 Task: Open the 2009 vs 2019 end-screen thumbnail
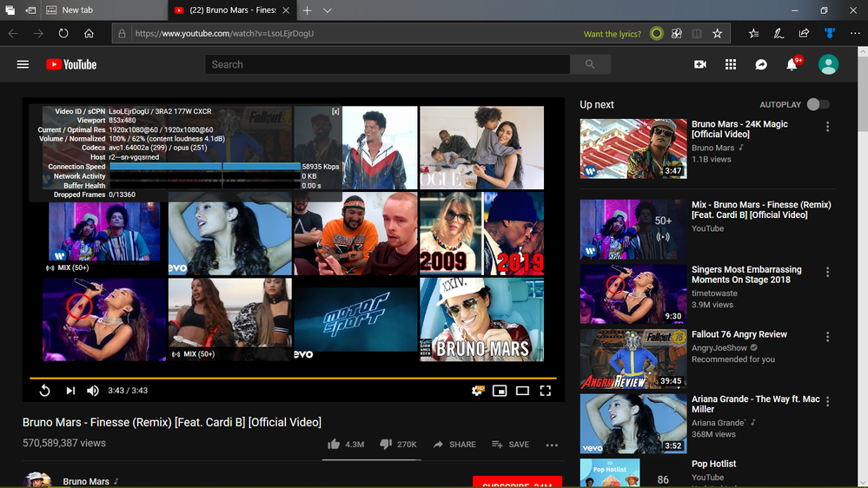[x=481, y=234]
